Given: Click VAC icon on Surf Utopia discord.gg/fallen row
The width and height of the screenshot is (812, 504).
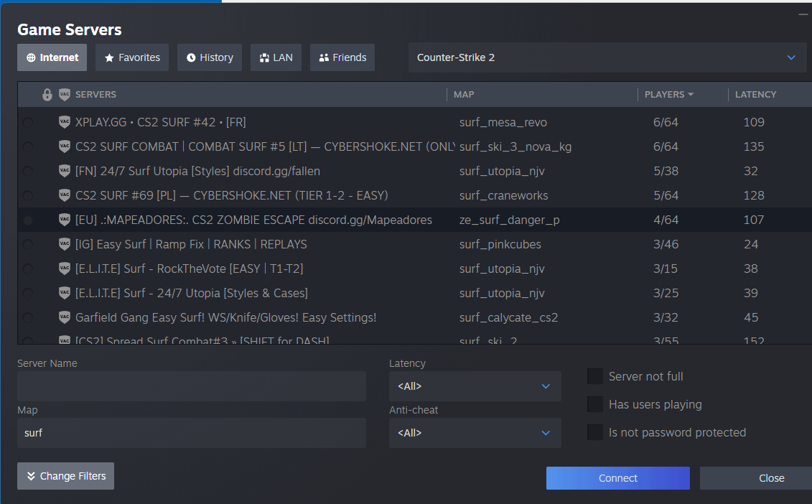Looking at the screenshot, I should pos(64,171).
